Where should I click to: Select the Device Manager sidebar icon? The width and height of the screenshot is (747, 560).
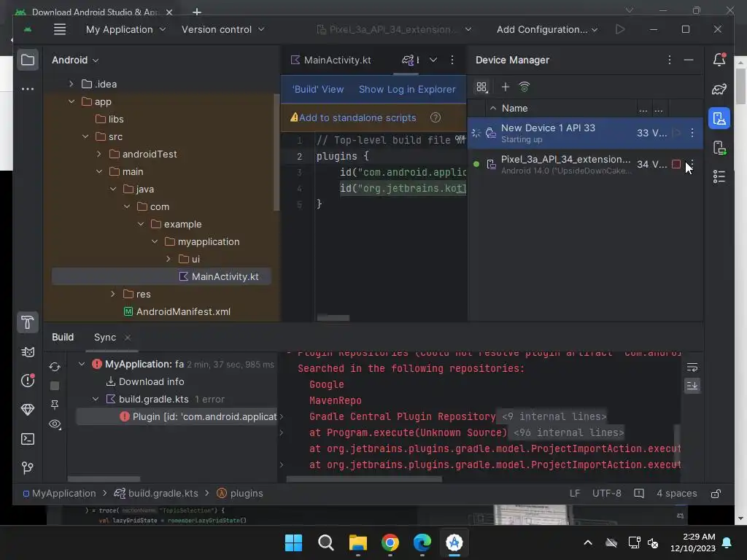click(x=719, y=118)
